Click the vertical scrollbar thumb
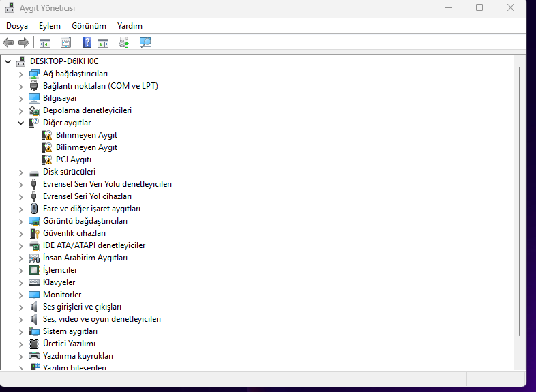Screen dimensions: 536x392 [520, 201]
